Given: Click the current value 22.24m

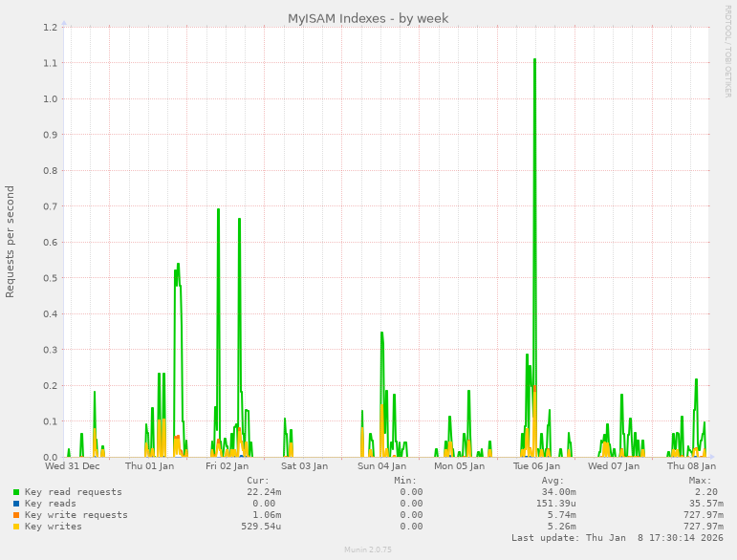Looking at the screenshot, I should tap(264, 492).
